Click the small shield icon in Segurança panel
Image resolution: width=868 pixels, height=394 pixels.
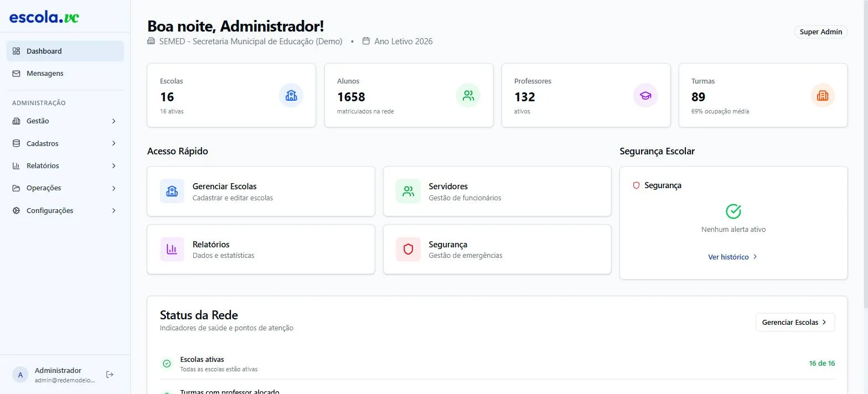tap(636, 185)
